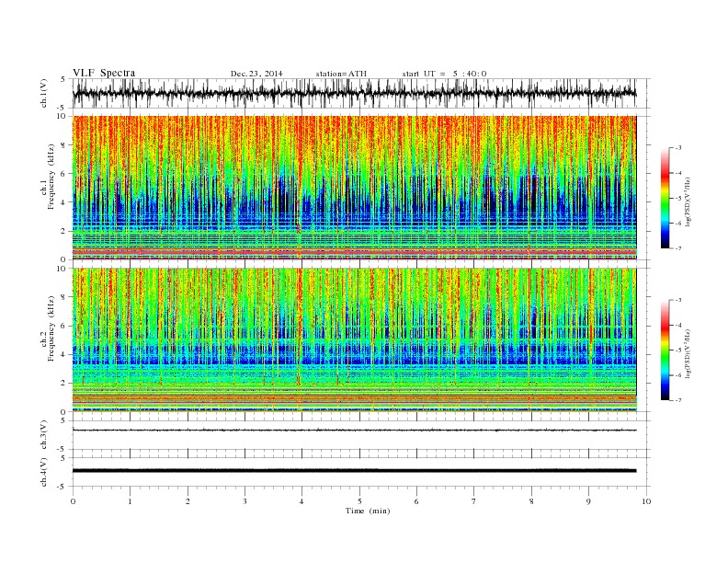
Task: Click the ch.1 waveform trace panel
Action: [x=360, y=93]
